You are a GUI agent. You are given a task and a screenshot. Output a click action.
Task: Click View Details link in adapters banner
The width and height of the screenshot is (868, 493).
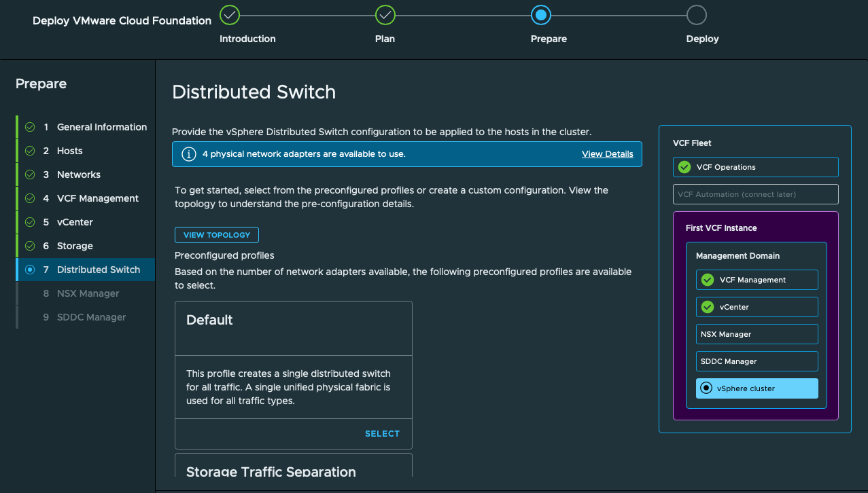(x=607, y=154)
